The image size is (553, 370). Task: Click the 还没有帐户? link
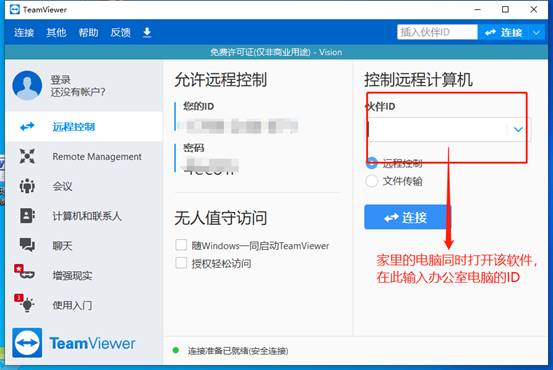point(78,92)
